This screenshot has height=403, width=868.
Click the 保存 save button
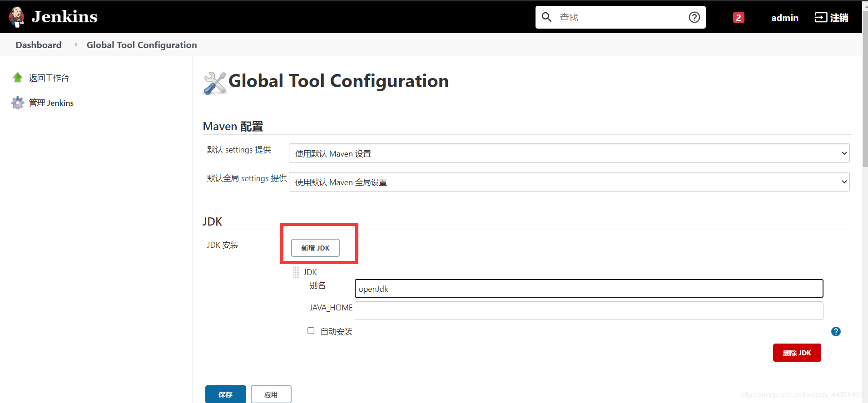(225, 394)
